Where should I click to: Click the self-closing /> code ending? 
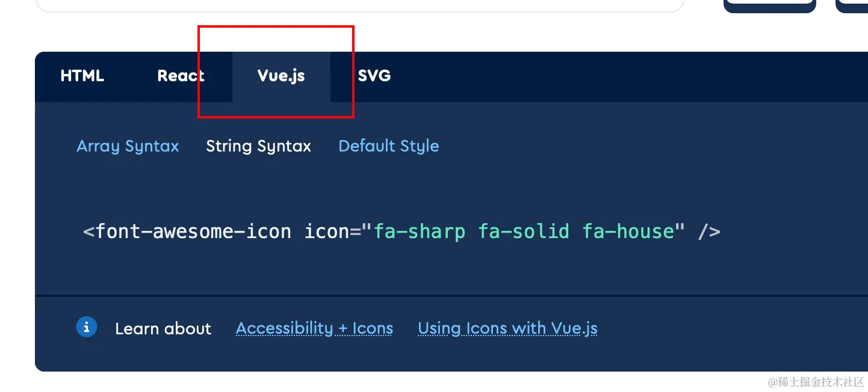coord(709,231)
